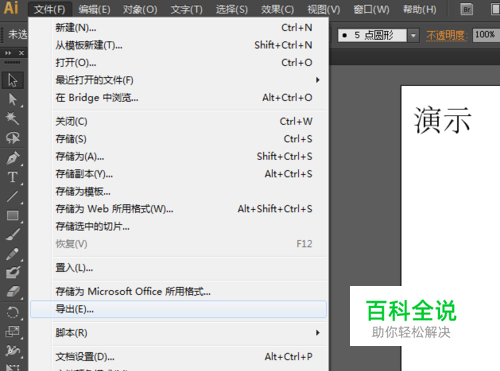Select the Pen tool
500x371 pixels.
point(13,158)
